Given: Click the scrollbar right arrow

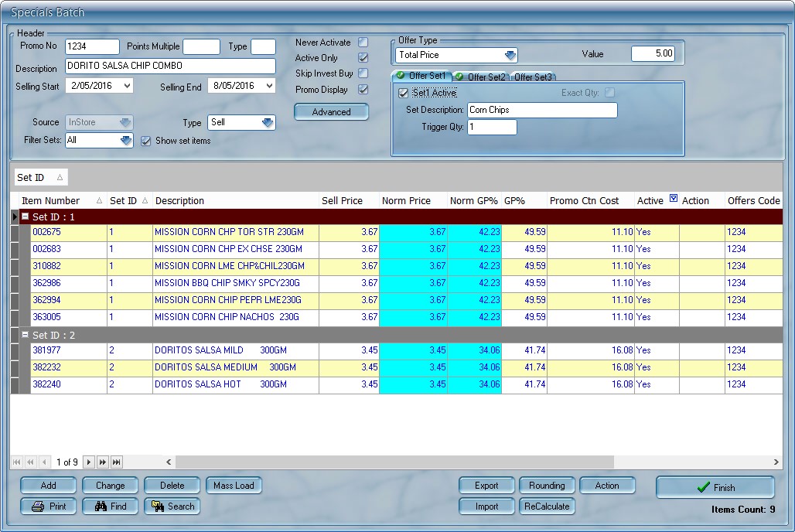Looking at the screenshot, I should pyautogui.click(x=776, y=462).
